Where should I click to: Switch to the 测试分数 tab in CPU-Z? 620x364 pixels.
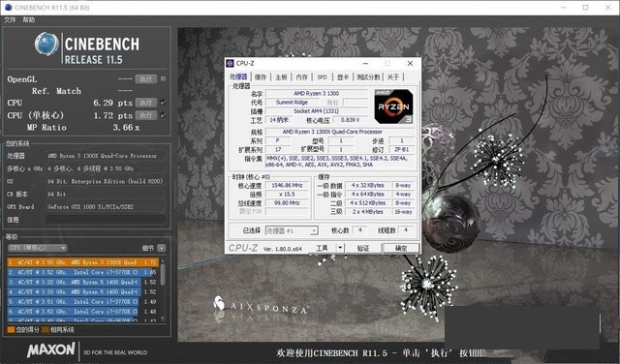point(368,77)
